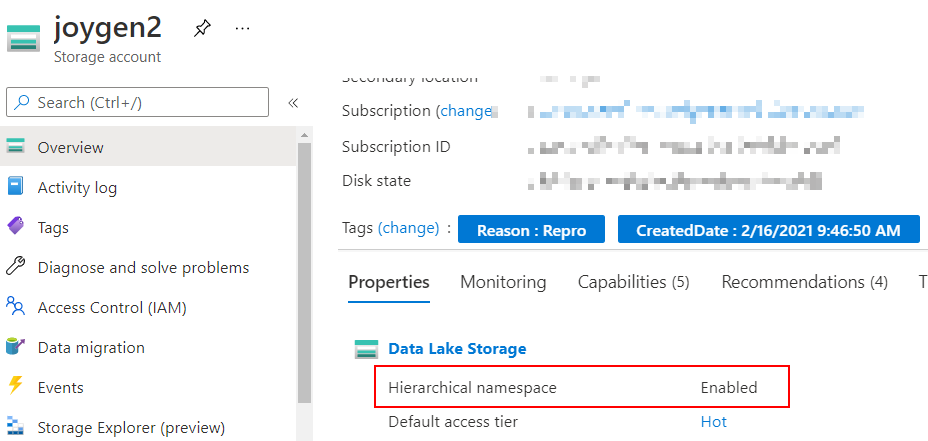Collapse the sidebar with double chevron
Viewport: 928px width, 441px height.
click(x=293, y=103)
